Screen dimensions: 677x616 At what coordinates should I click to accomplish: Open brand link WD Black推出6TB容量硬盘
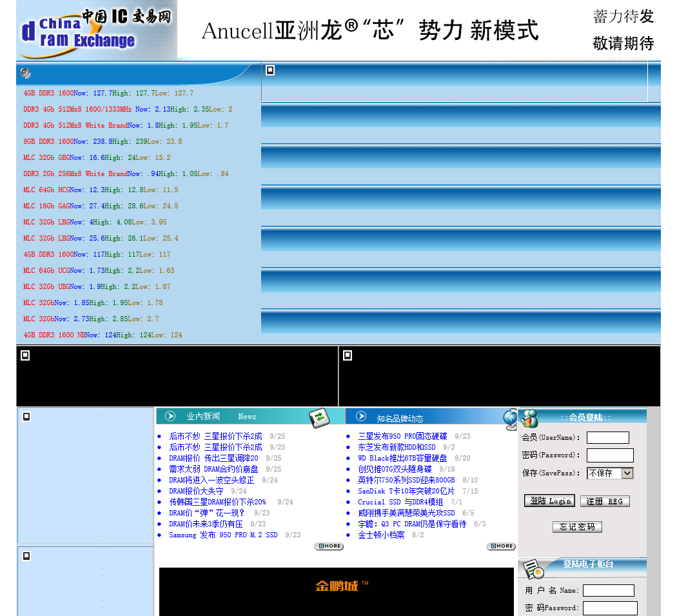tap(402, 458)
